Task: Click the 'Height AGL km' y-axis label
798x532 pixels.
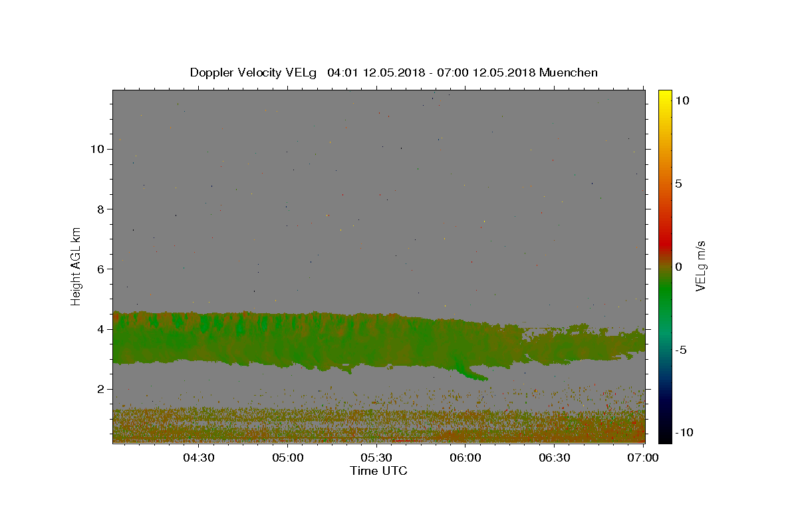Action: click(76, 266)
